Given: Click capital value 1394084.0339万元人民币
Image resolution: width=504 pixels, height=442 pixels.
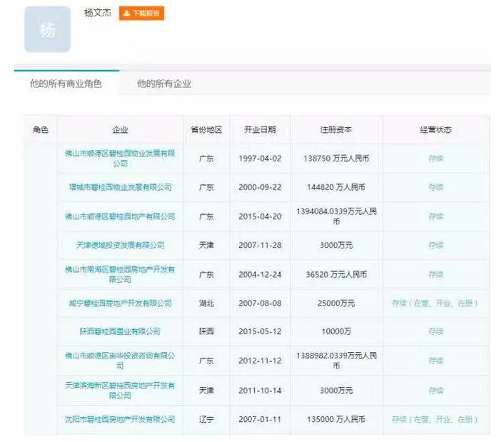Looking at the screenshot, I should [336, 216].
